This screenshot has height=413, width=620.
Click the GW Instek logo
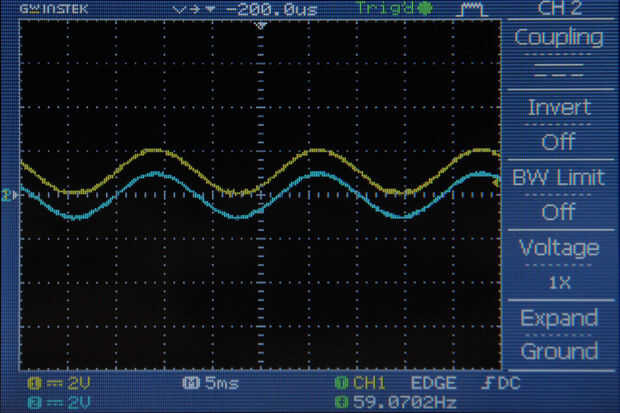(x=54, y=9)
